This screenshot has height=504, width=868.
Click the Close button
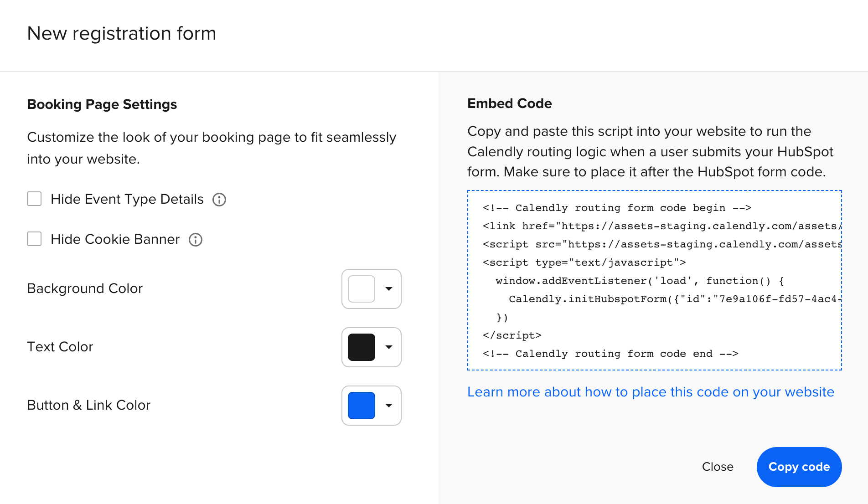(718, 467)
